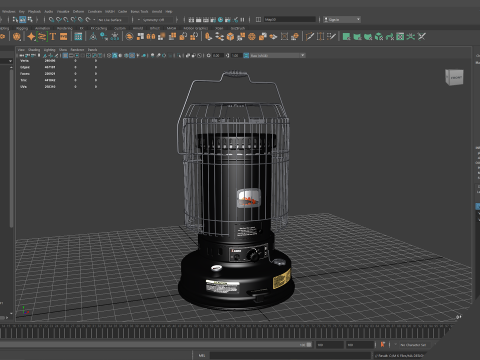Open the Cache menu
The height and width of the screenshot is (360, 480).
pos(122,11)
